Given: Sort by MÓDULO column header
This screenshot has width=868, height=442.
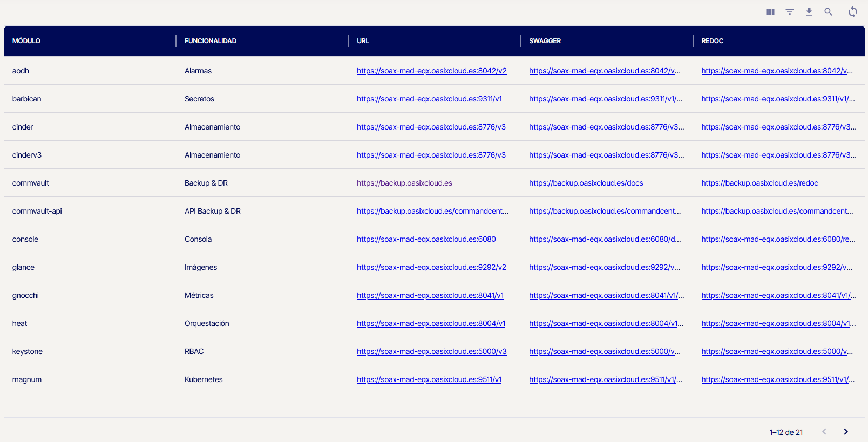Looking at the screenshot, I should [x=26, y=41].
